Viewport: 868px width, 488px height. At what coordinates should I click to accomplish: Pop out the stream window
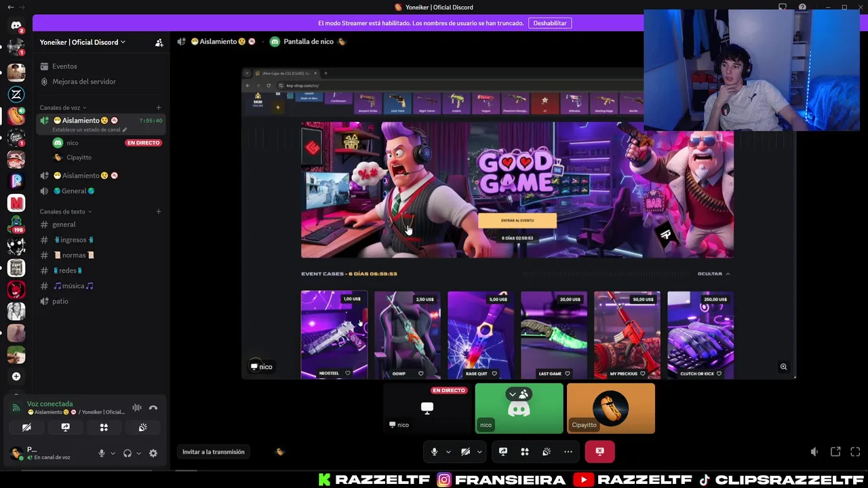click(x=835, y=452)
